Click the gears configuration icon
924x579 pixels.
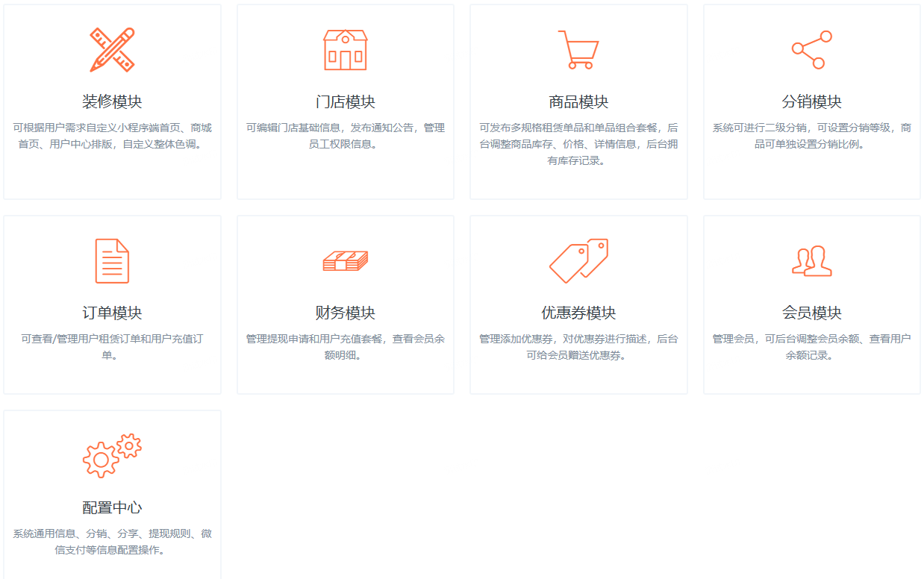(x=112, y=456)
